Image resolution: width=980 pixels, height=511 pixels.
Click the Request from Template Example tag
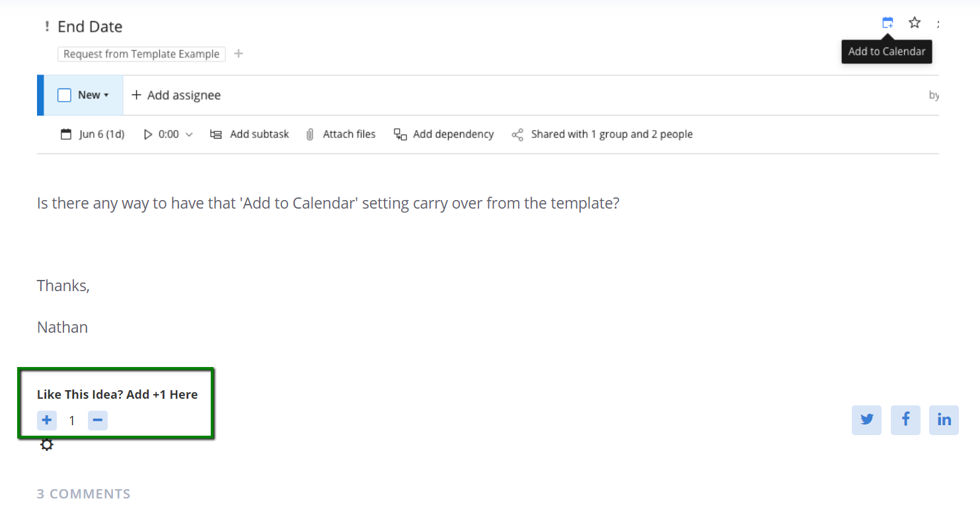(141, 54)
